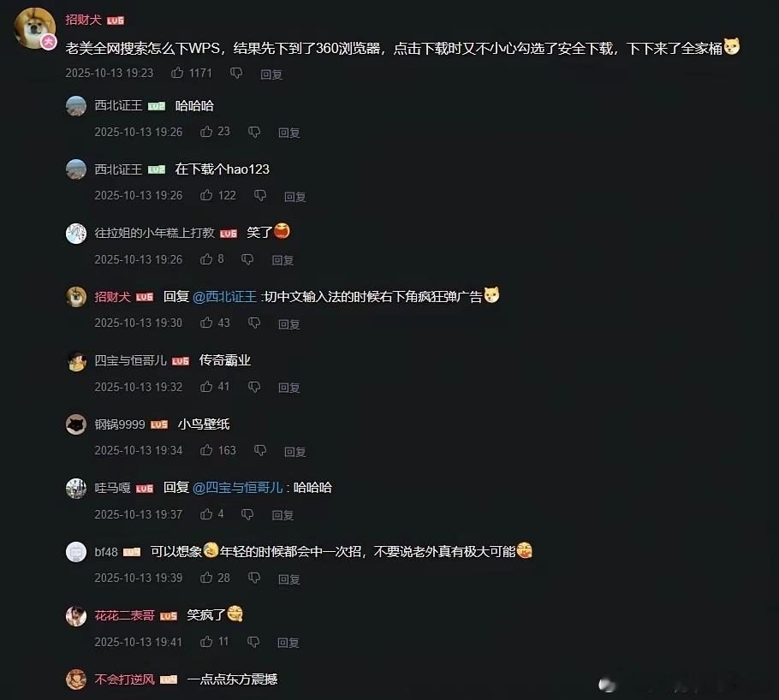View the large 招财犬 dog avatar
The height and width of the screenshot is (700, 779).
click(x=35, y=28)
